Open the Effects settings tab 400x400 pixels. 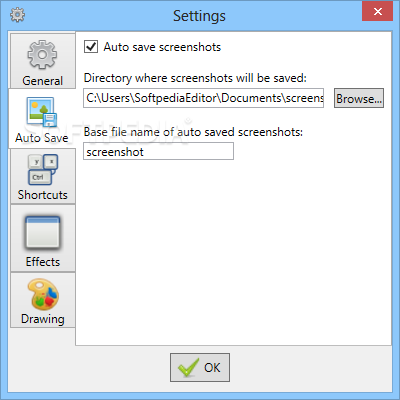coord(43,238)
